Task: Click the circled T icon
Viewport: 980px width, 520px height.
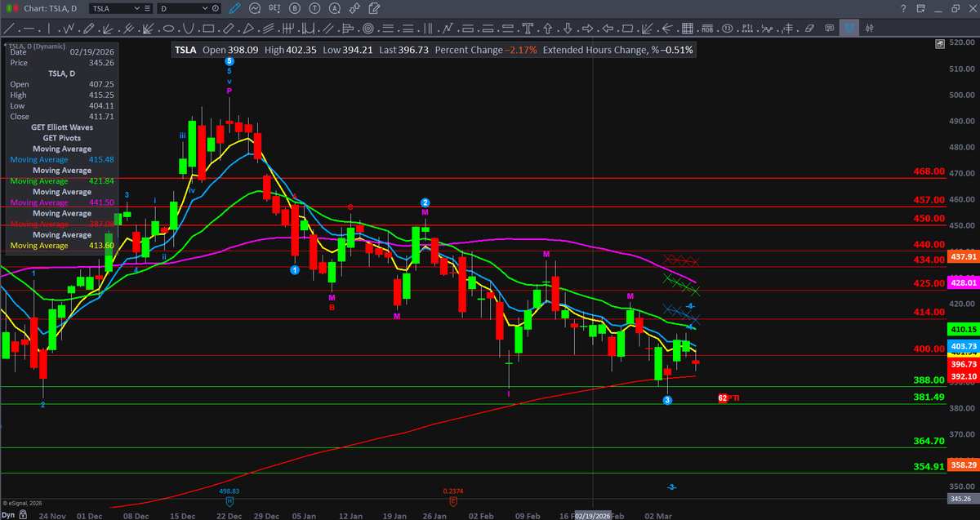Action: click(314, 8)
